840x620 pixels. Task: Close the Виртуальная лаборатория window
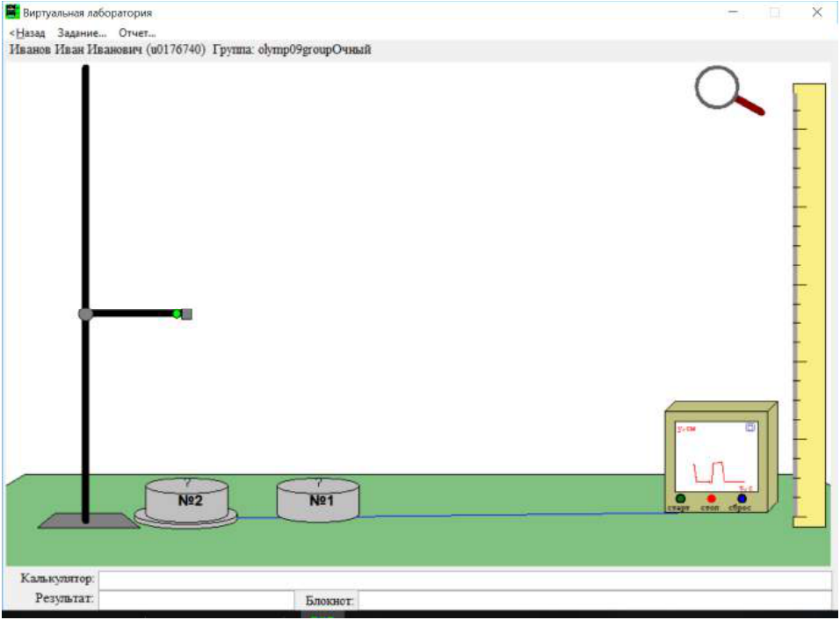817,12
